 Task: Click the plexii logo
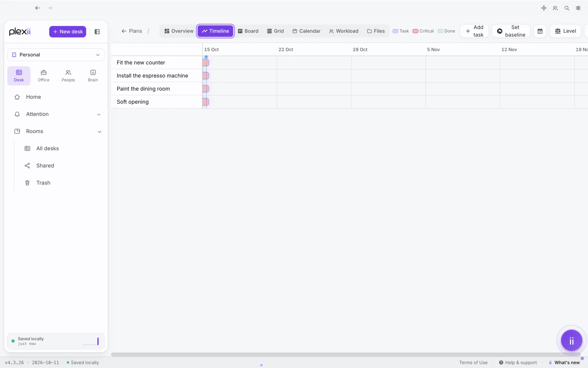(x=20, y=32)
